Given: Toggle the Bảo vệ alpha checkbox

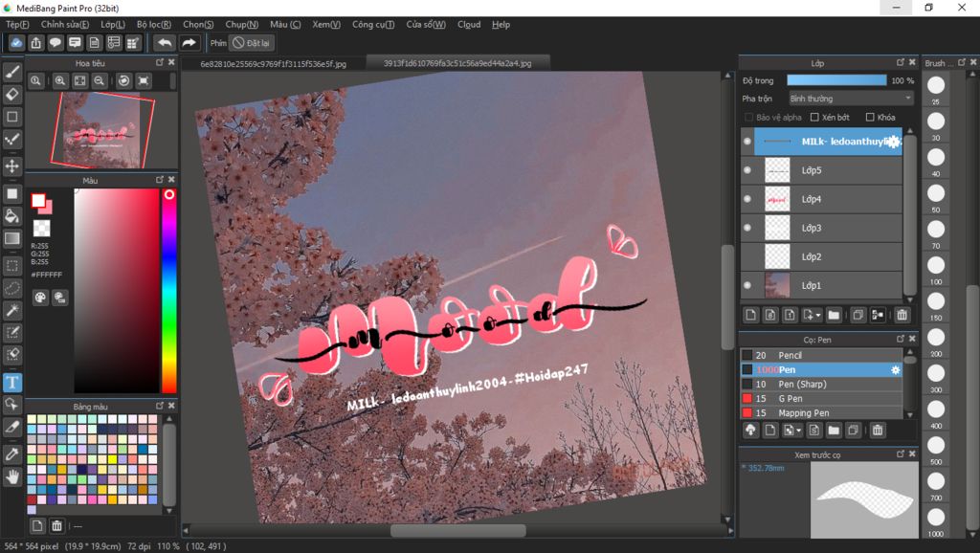Looking at the screenshot, I should coord(748,117).
